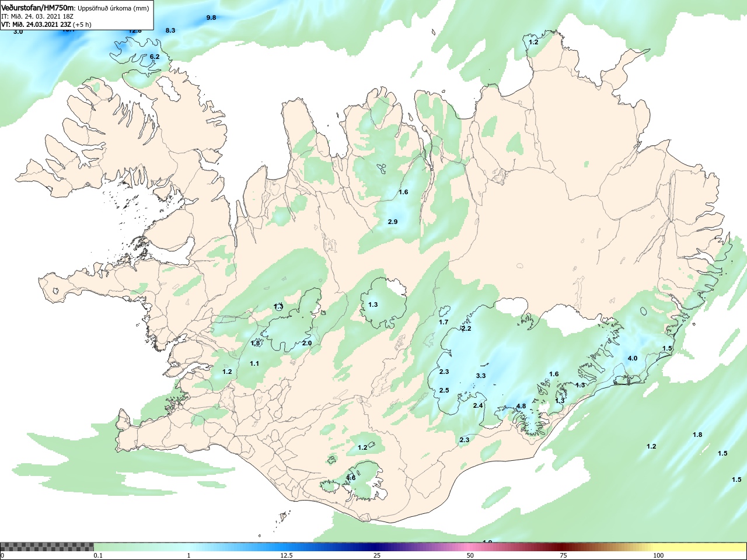Click the 2.5 precipitation value label

pyautogui.click(x=444, y=390)
